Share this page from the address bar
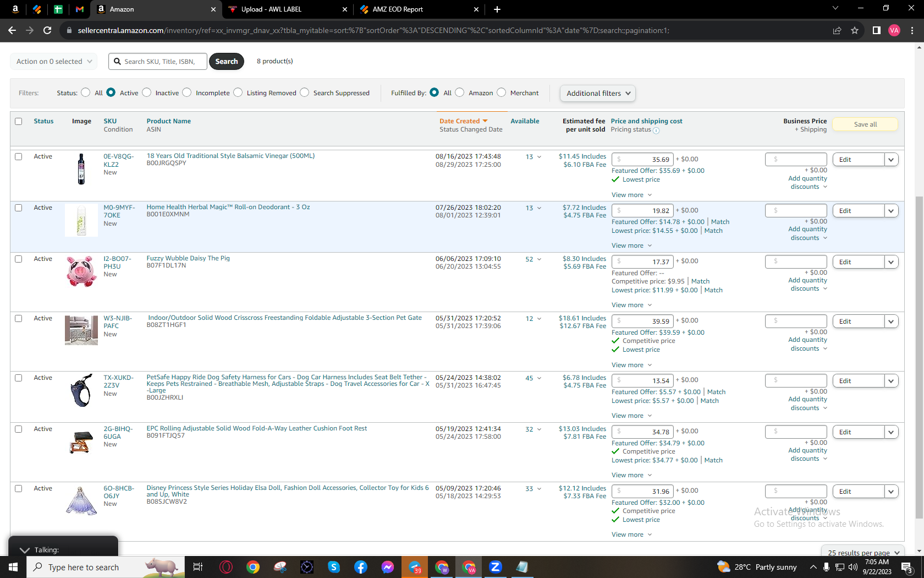This screenshot has width=924, height=578. pyautogui.click(x=837, y=30)
